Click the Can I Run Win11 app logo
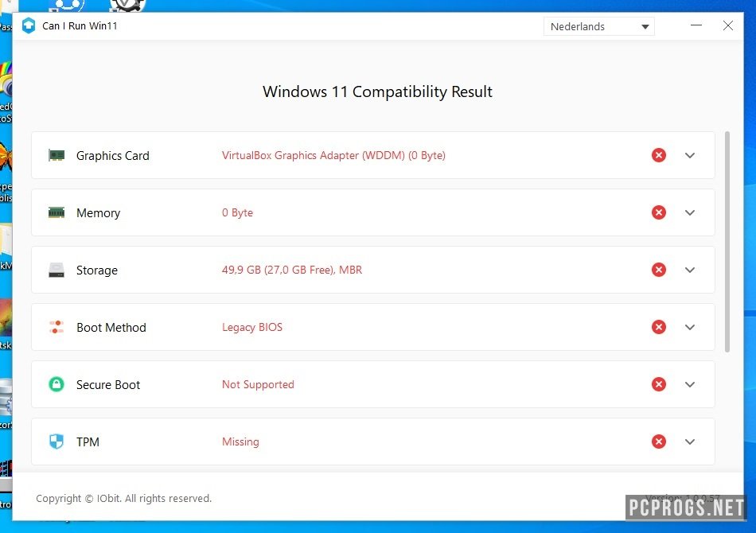The height and width of the screenshot is (533, 756). [28, 25]
